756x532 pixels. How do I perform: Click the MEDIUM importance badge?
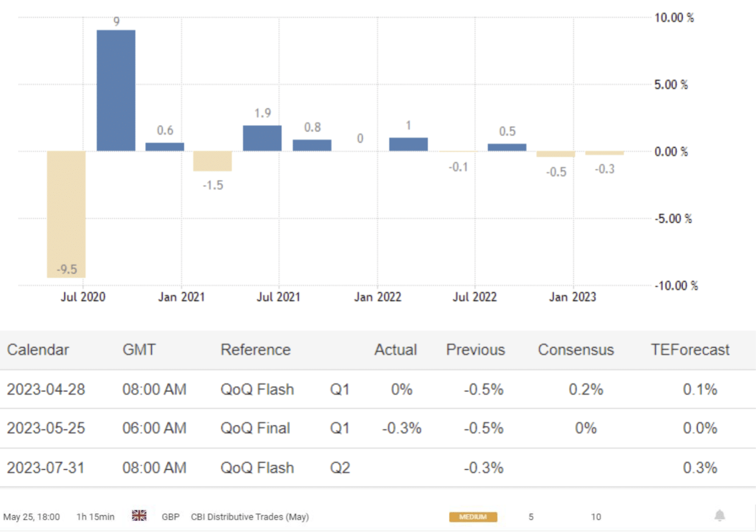[x=473, y=517]
